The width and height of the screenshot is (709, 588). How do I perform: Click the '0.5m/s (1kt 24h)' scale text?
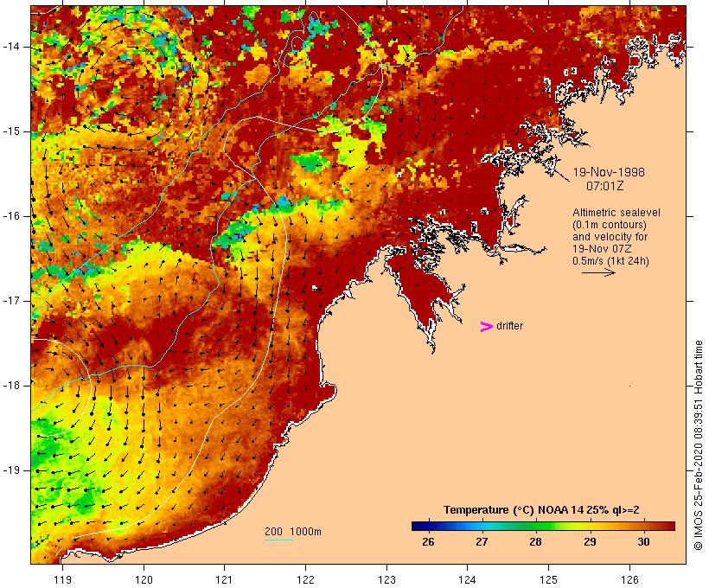pos(610,261)
